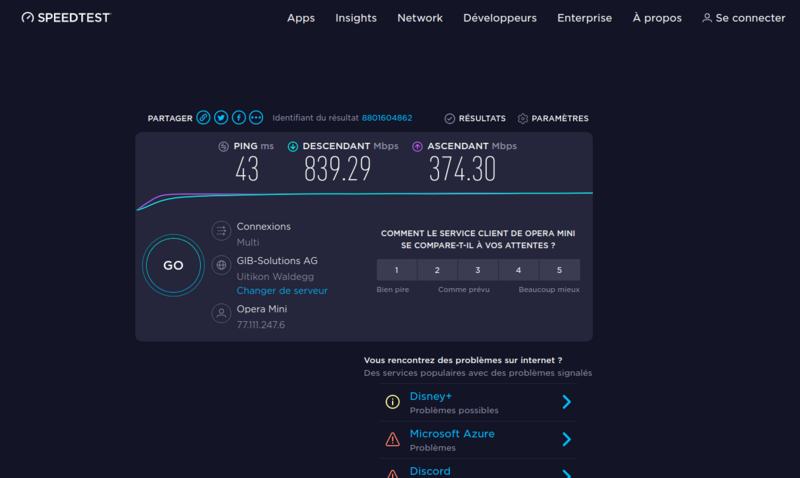Click Se connecter to sign in

[x=750, y=18]
